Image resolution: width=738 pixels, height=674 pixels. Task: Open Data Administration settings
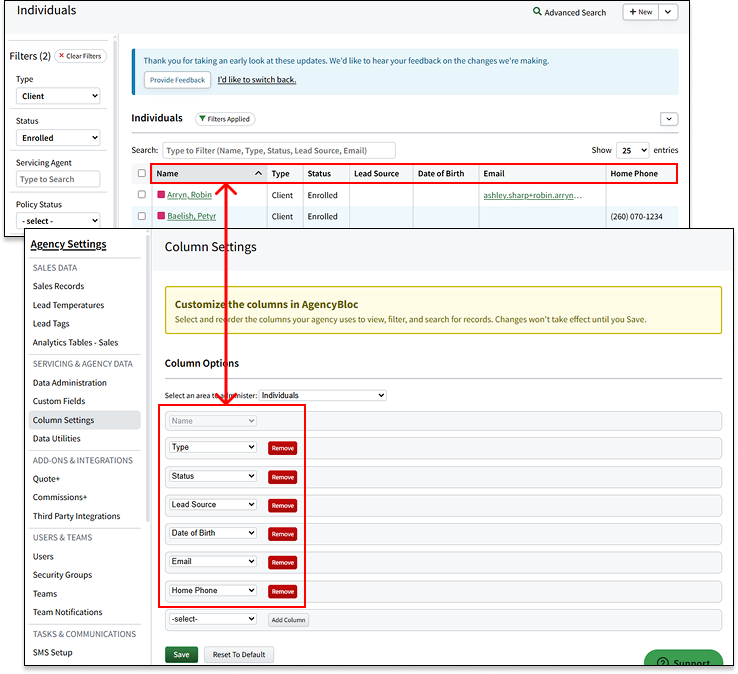point(70,383)
